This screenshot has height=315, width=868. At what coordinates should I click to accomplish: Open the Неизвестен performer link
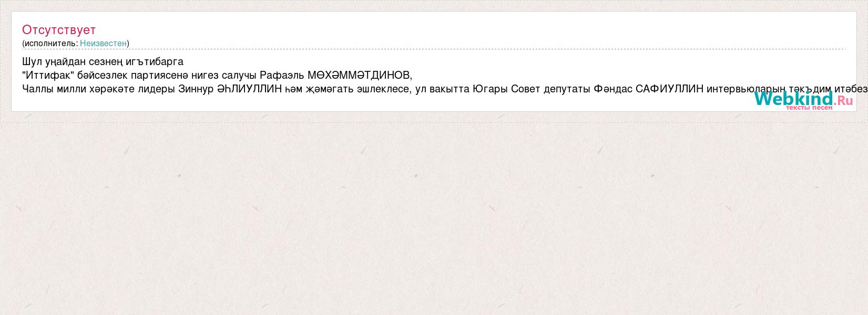pyautogui.click(x=103, y=44)
